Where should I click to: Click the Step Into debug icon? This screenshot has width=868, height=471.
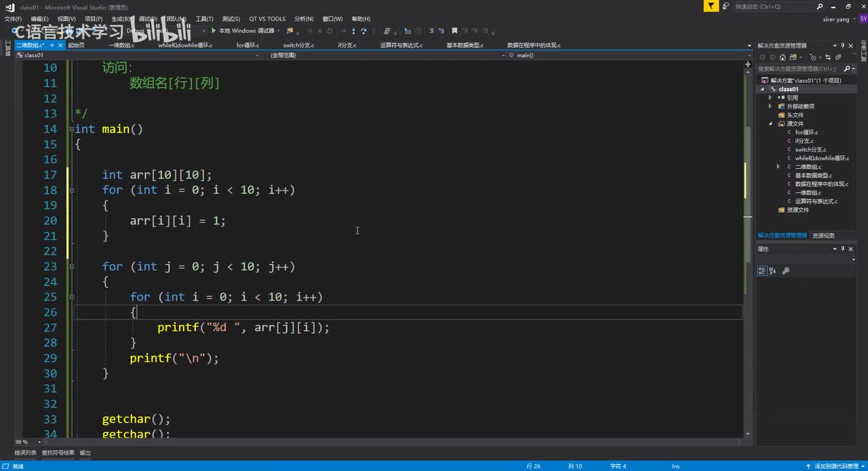point(353,31)
